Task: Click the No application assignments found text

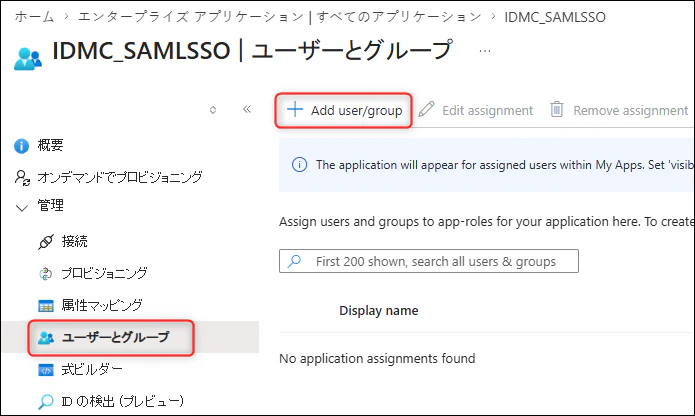Action: click(377, 358)
